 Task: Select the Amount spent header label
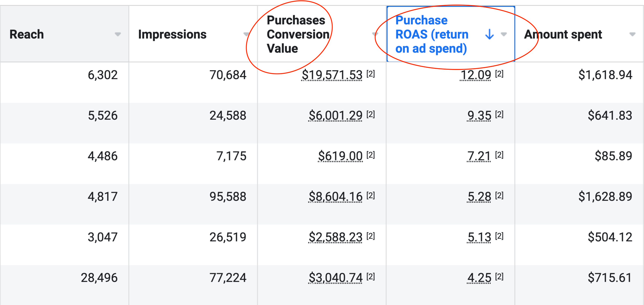[x=563, y=34]
